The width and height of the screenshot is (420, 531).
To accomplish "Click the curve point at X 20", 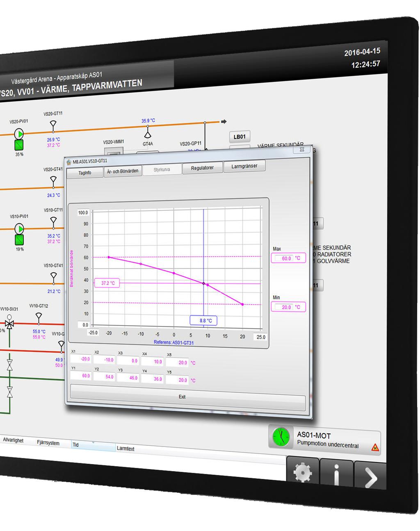I will (243, 304).
